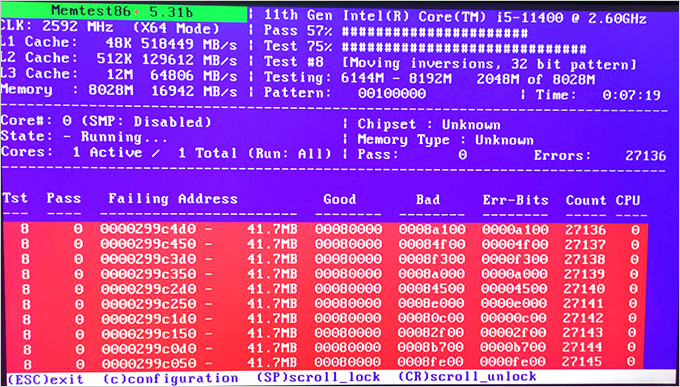
Task: Click the 'Tst' column header
Action: [15, 198]
